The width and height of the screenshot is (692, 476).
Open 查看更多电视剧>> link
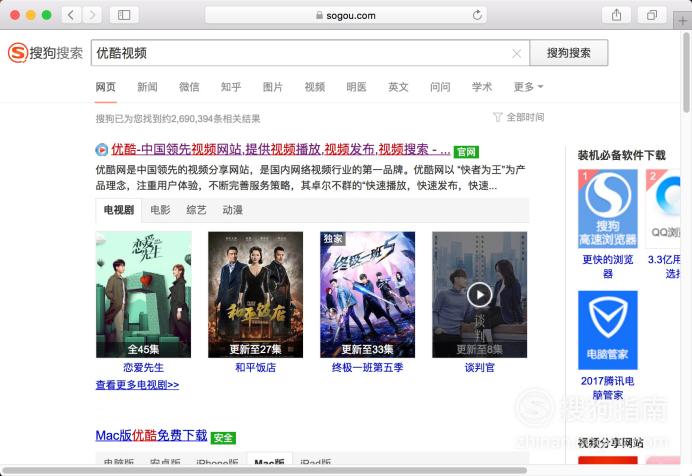point(137,385)
